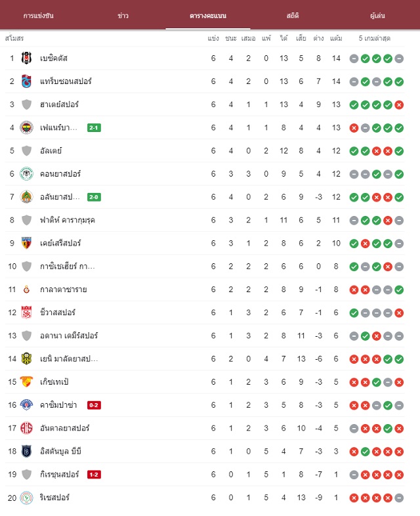Viewport: 420px width, 516px height.
Task: Open the การแข่งขัน tab
Action: pos(39,16)
